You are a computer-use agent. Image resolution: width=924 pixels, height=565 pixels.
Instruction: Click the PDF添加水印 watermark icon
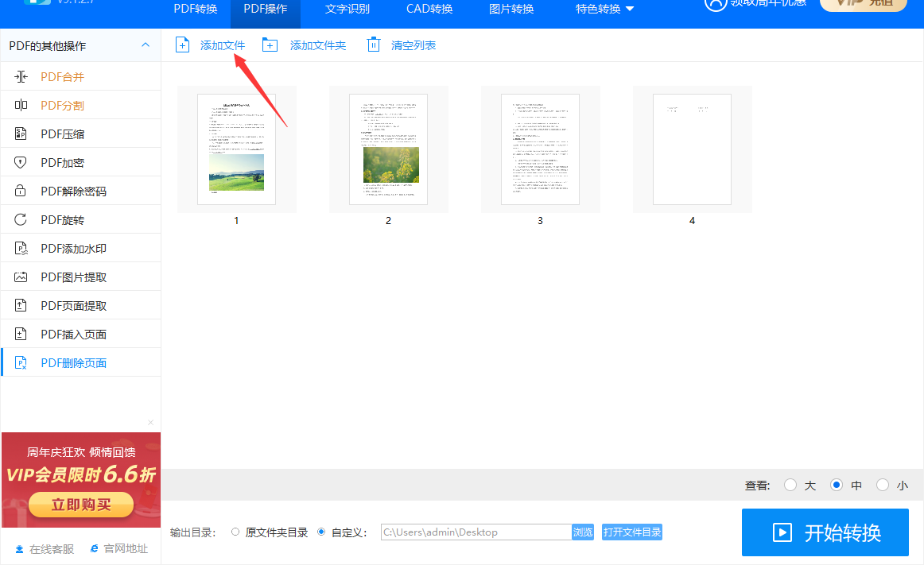click(21, 248)
